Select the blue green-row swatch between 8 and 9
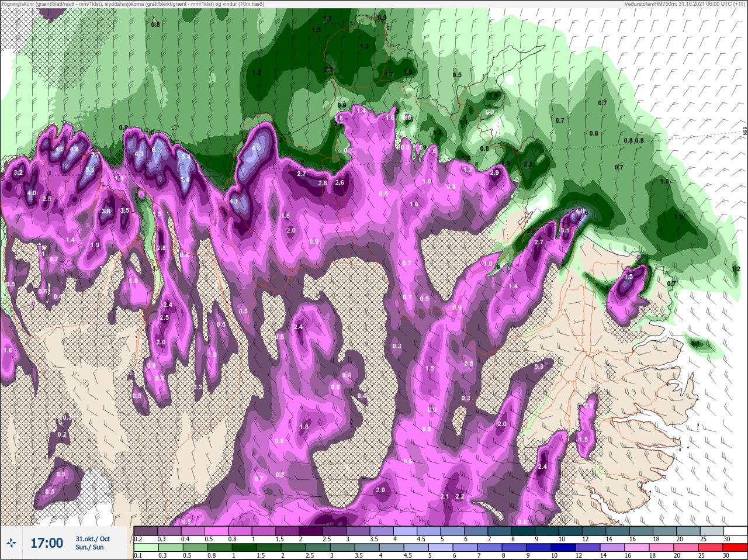This screenshot has width=748, height=560. (515, 548)
